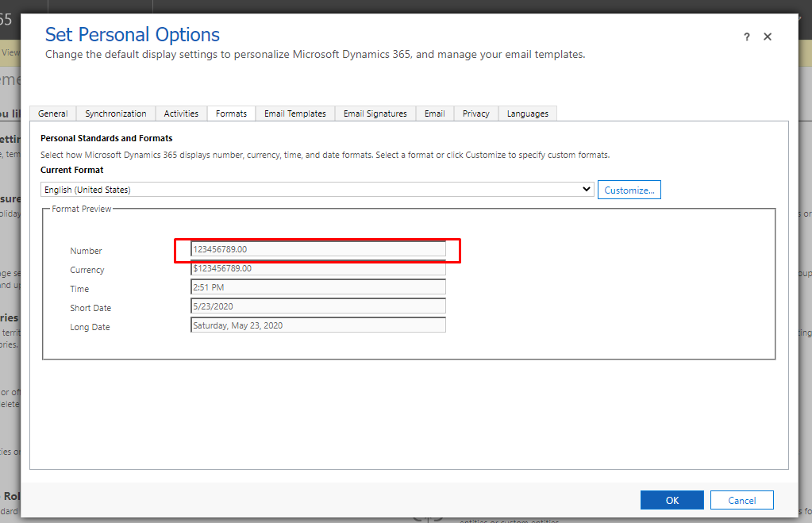Click the Format Preview group label

point(81,209)
